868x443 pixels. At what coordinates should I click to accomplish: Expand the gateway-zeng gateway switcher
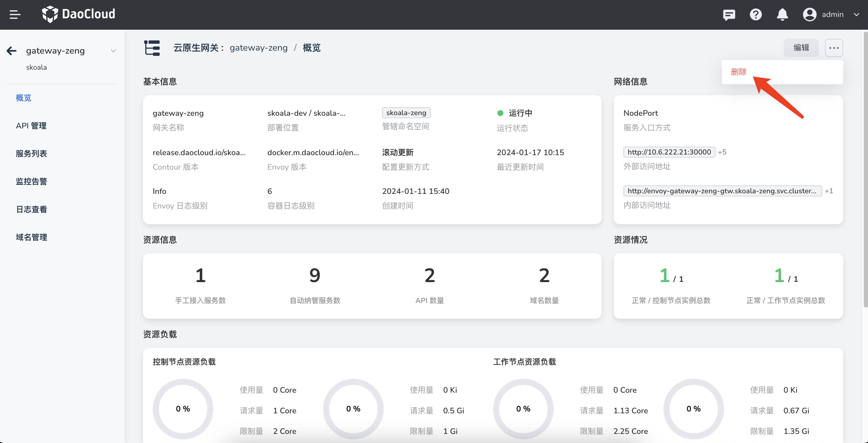[x=113, y=51]
